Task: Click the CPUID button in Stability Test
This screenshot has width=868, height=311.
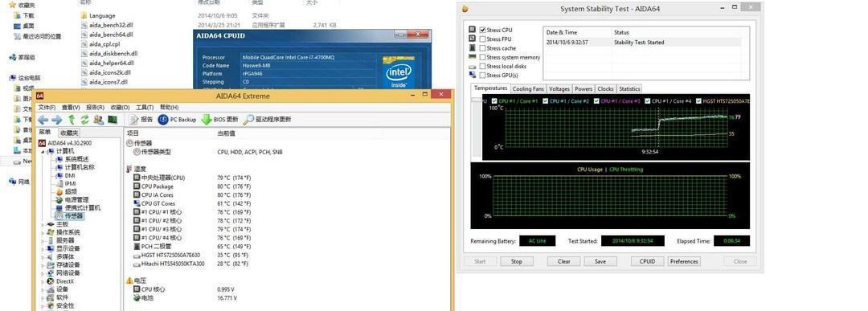Action: [647, 261]
